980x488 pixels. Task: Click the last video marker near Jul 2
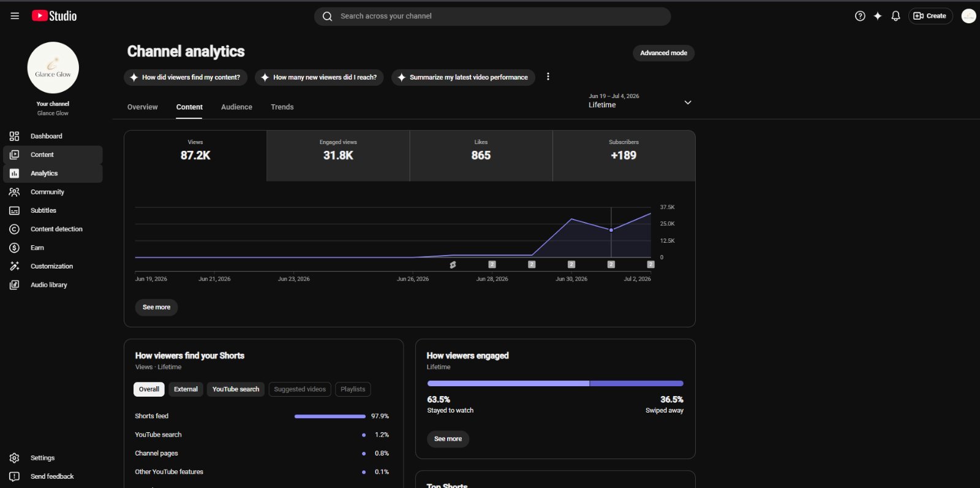click(650, 264)
